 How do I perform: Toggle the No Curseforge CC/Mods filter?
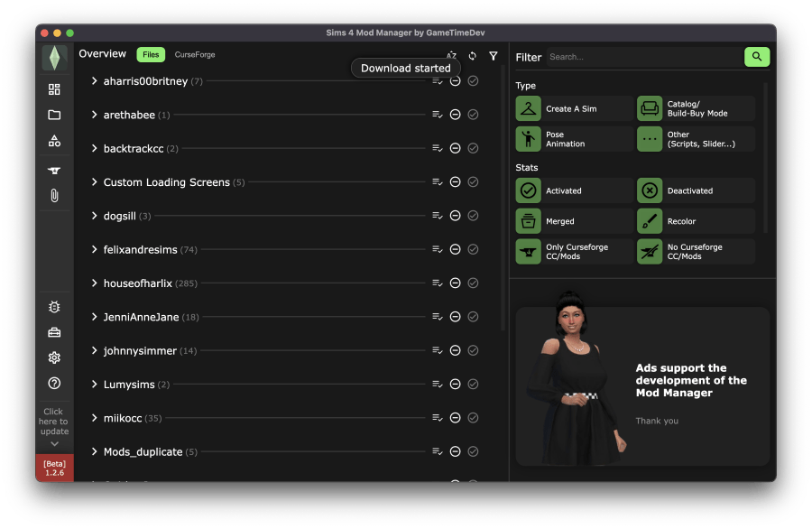click(696, 252)
